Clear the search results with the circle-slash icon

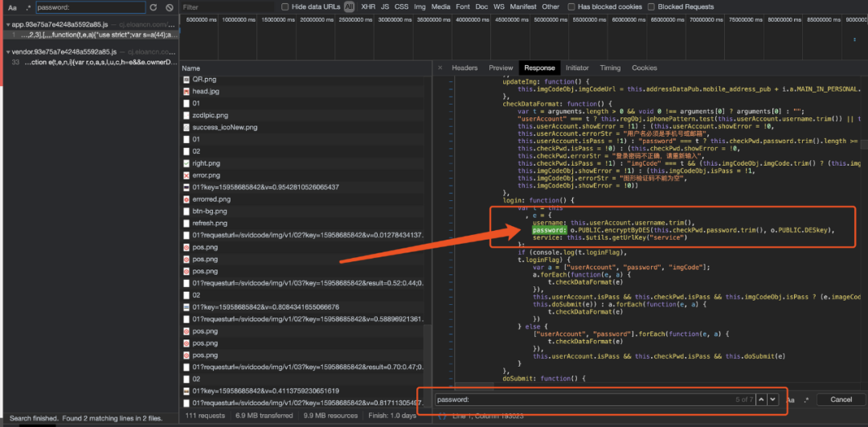pyautogui.click(x=170, y=8)
